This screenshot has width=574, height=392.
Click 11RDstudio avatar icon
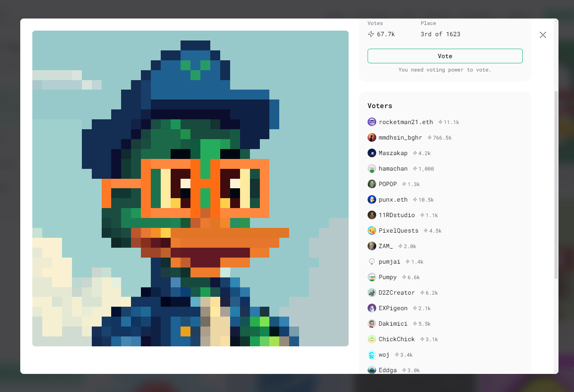point(372,215)
